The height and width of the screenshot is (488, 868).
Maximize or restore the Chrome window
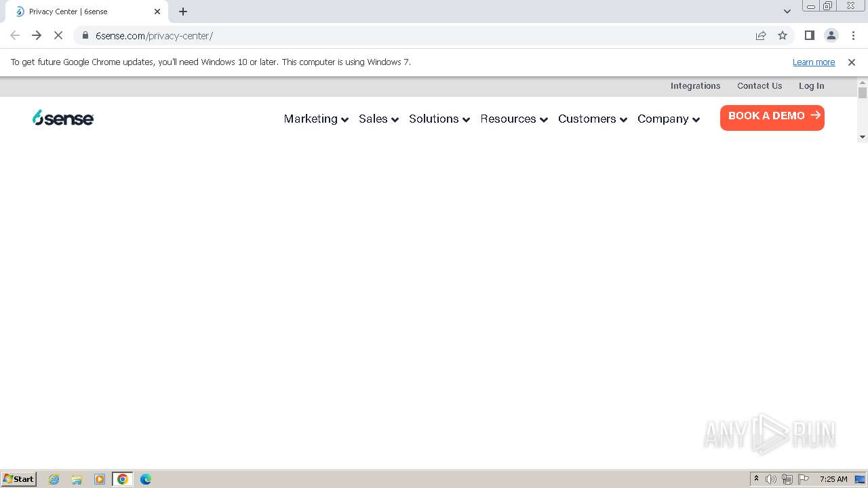[x=828, y=6]
